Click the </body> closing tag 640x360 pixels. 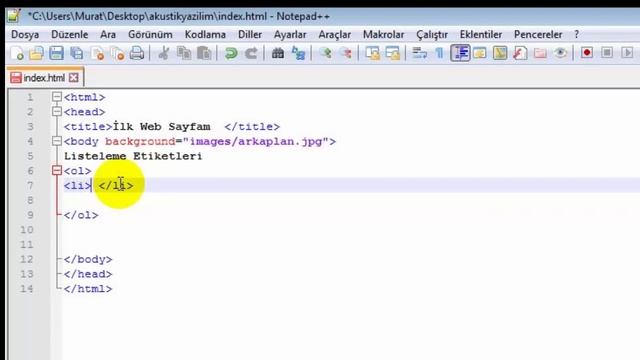[88, 259]
